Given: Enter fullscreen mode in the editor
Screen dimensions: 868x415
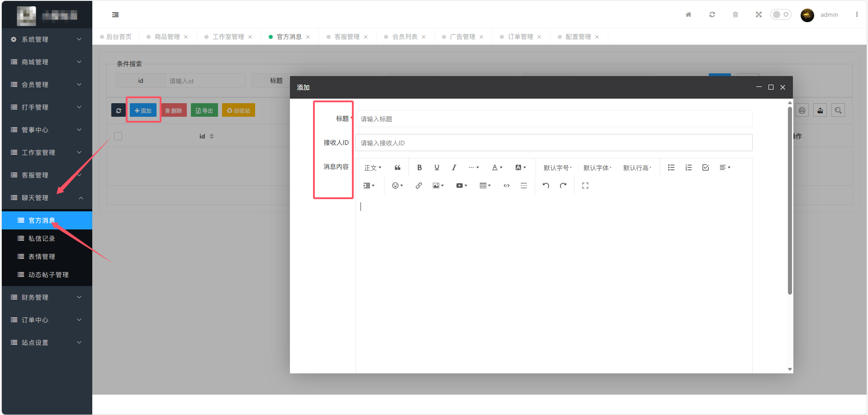Looking at the screenshot, I should pos(585,186).
